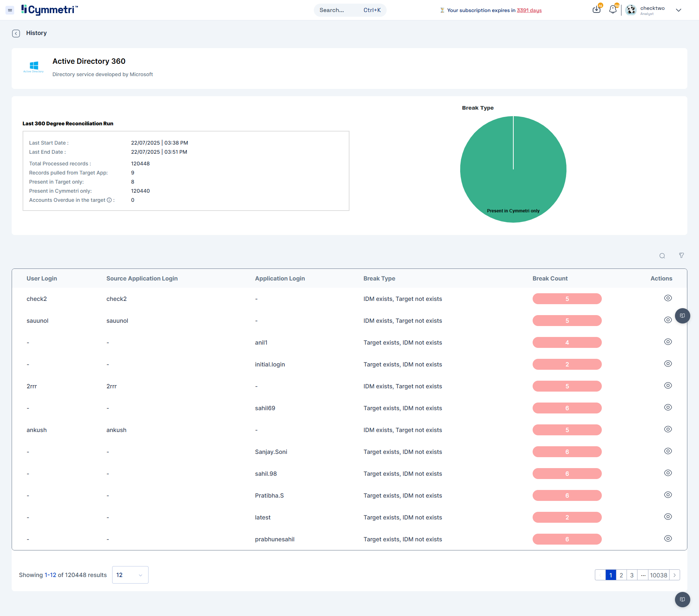Go back using the History back arrow
This screenshot has width=699, height=616.
click(16, 34)
